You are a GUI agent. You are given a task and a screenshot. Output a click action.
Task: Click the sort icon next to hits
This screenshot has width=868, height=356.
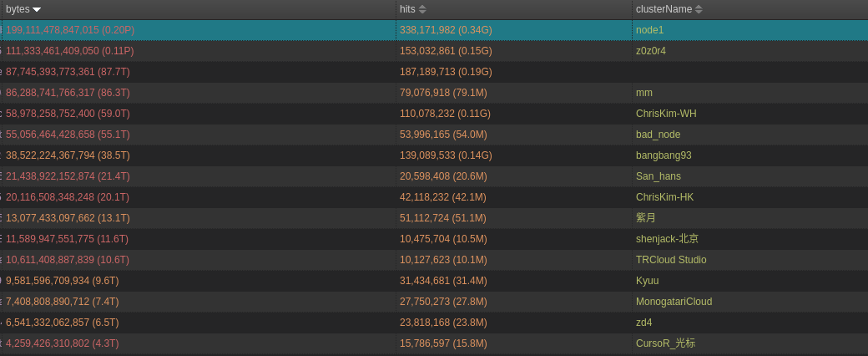point(422,9)
